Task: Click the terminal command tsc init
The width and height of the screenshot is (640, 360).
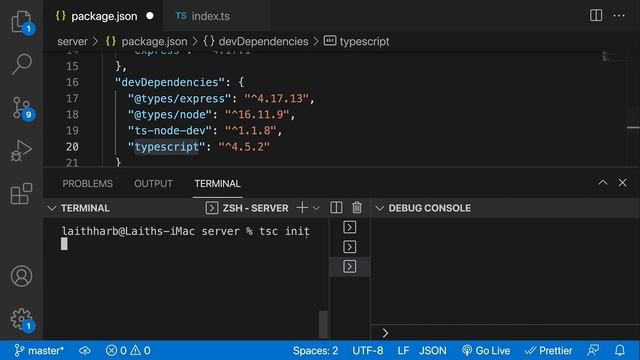Action: point(284,231)
